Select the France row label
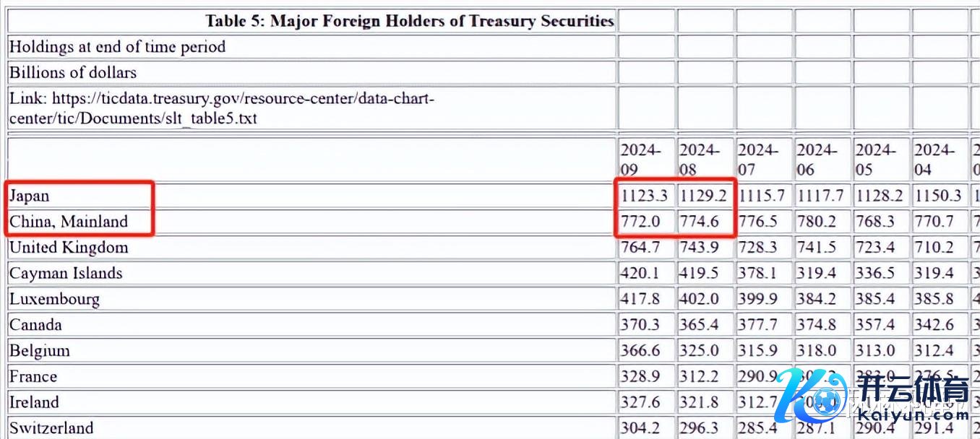This screenshot has width=980, height=439. 33,377
